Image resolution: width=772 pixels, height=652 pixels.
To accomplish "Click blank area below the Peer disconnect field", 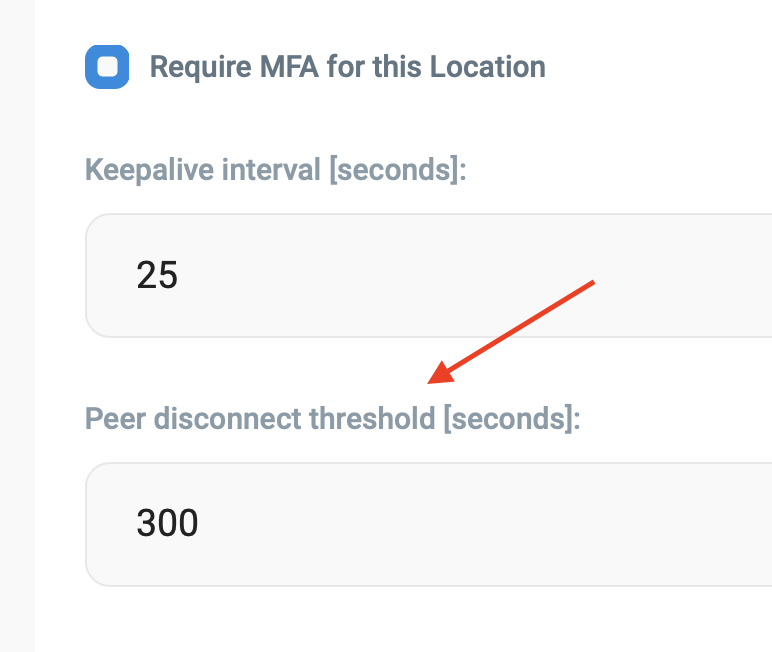I will [400, 620].
